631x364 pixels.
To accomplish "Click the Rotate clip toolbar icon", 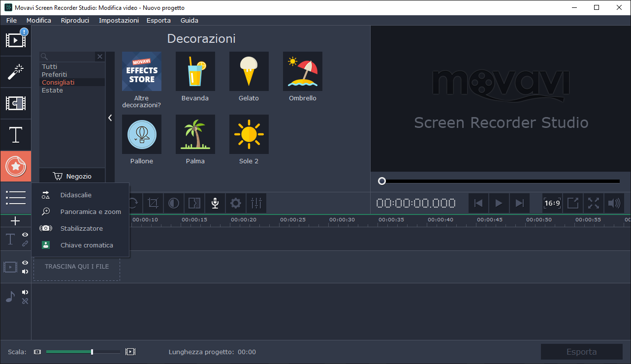I will coord(133,203).
